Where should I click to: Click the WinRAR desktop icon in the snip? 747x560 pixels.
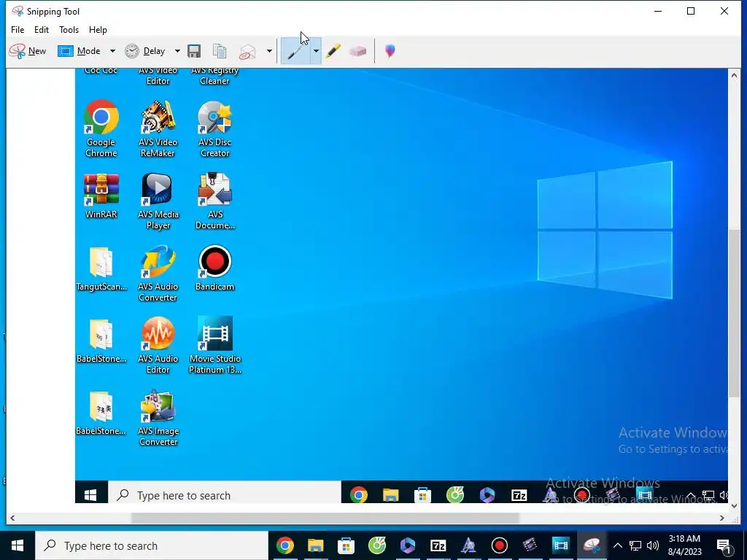click(101, 196)
